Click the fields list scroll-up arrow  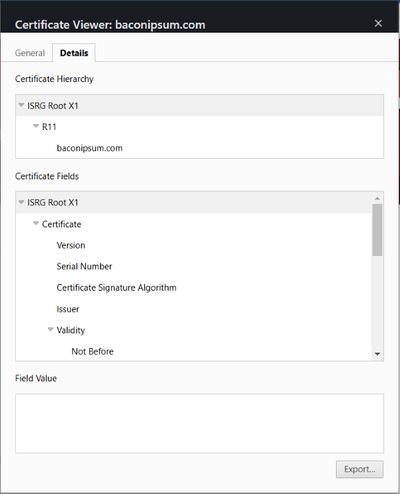tap(377, 198)
